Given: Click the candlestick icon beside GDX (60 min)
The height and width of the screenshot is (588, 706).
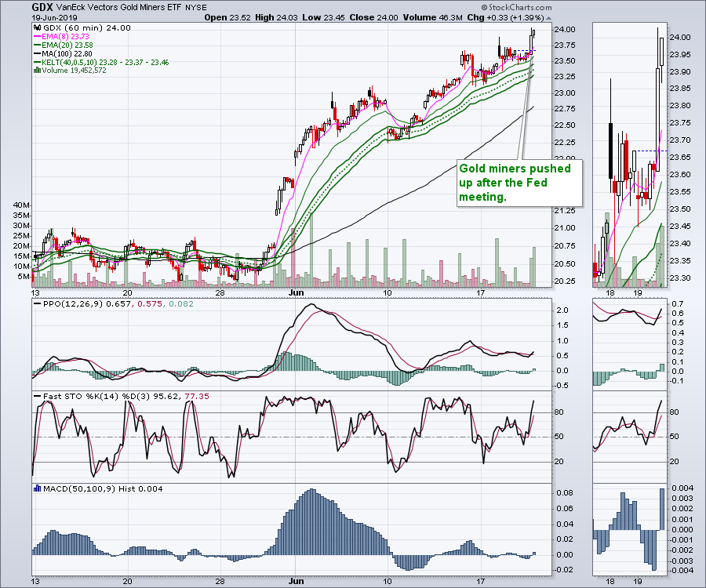Looking at the screenshot, I should coord(38,28).
